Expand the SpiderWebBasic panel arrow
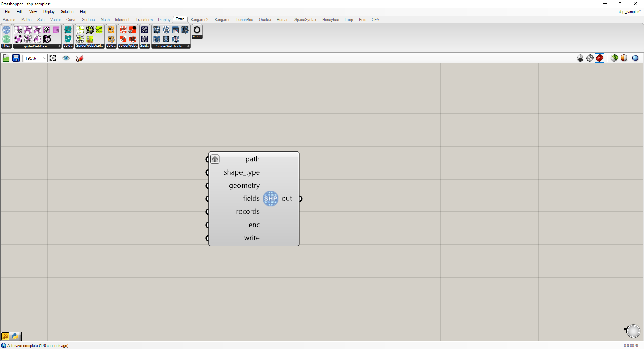The width and height of the screenshot is (644, 349). pyautogui.click(x=59, y=46)
